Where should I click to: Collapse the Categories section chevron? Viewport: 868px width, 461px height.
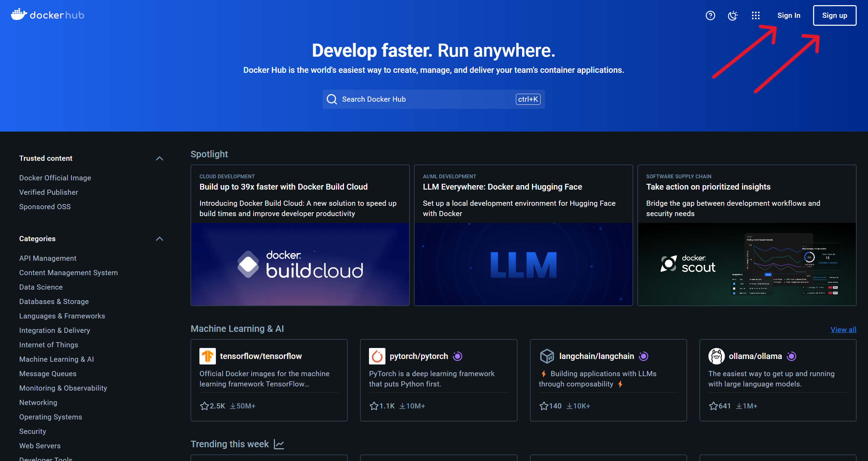coord(160,239)
